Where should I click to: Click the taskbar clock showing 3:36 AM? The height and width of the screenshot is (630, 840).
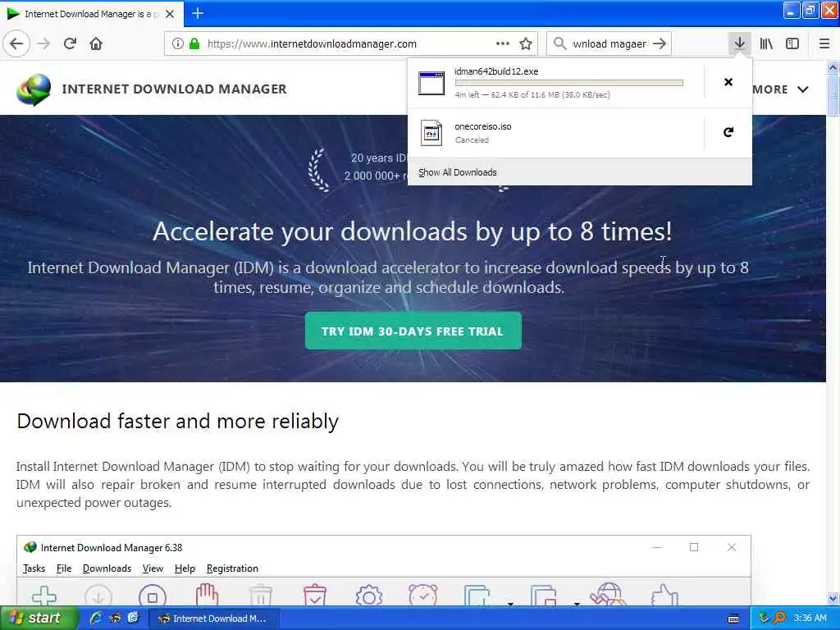(x=810, y=619)
